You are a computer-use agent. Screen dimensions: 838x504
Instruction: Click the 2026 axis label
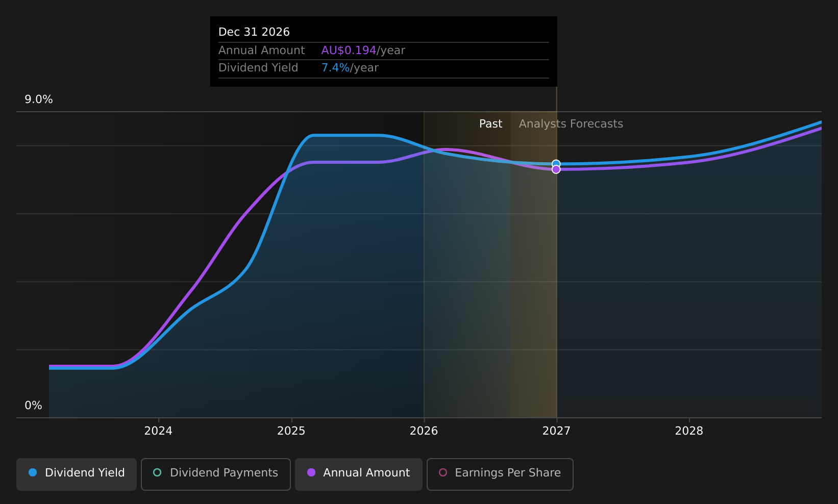tap(424, 431)
